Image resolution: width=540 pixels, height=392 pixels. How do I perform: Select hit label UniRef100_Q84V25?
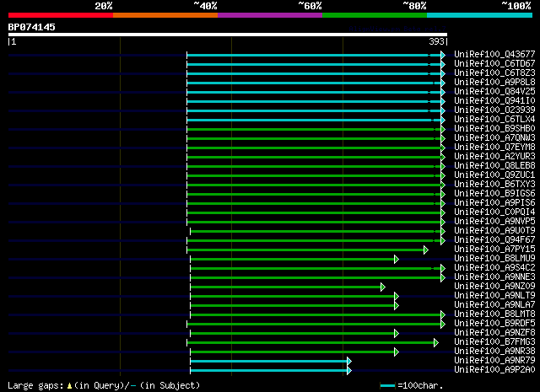[x=494, y=92]
